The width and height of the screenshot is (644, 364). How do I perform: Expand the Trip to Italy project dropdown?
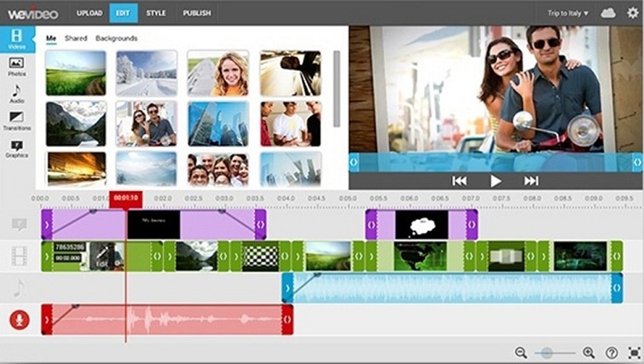[x=567, y=13]
